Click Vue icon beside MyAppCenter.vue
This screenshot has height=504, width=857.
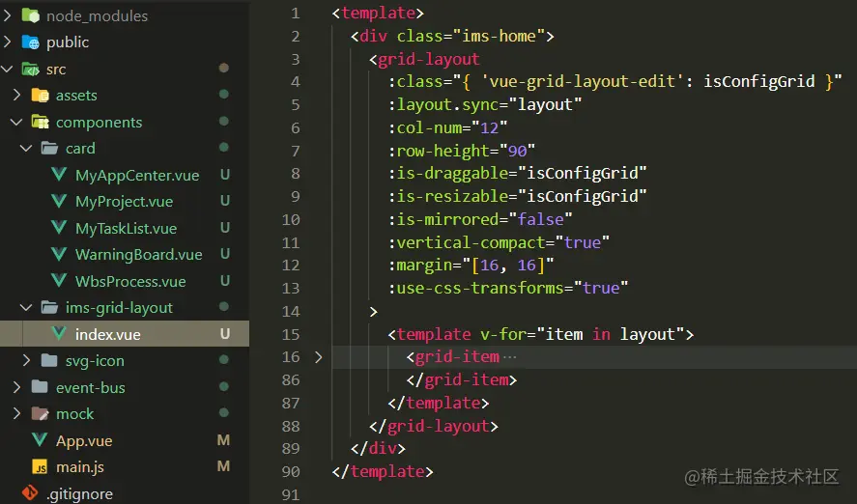click(x=59, y=175)
